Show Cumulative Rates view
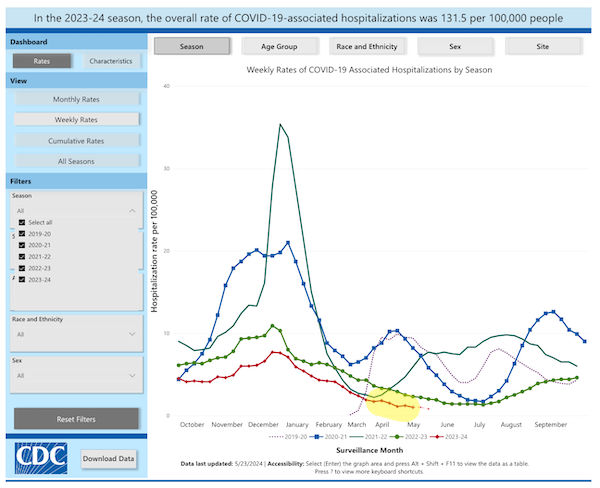Viewport: 600px width, 488px height. pos(77,141)
